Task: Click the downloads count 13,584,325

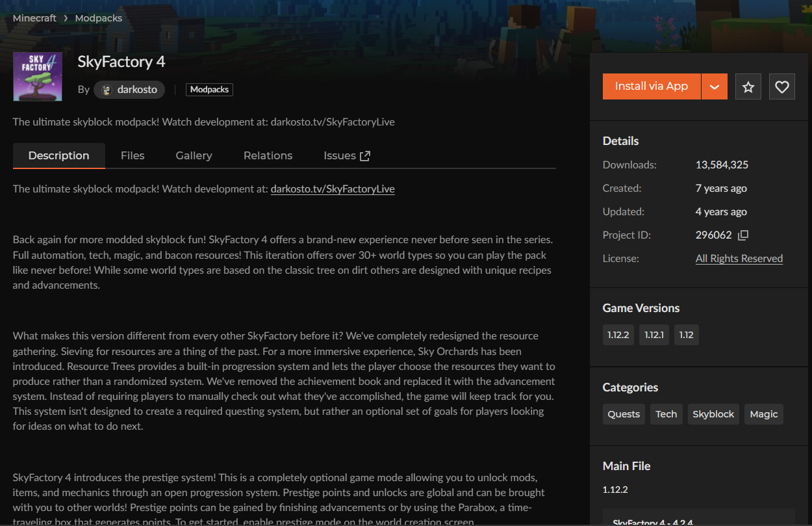Action: coord(722,164)
